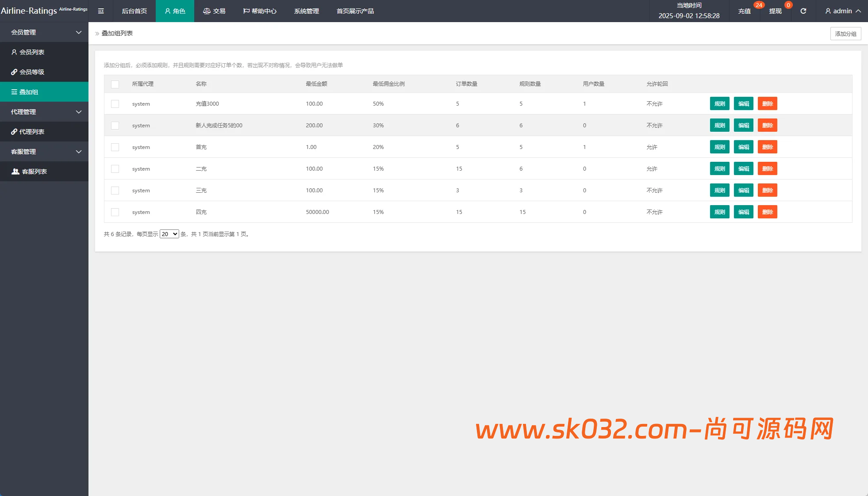Open 代理列表 in sidebar
The image size is (868, 496).
32,132
